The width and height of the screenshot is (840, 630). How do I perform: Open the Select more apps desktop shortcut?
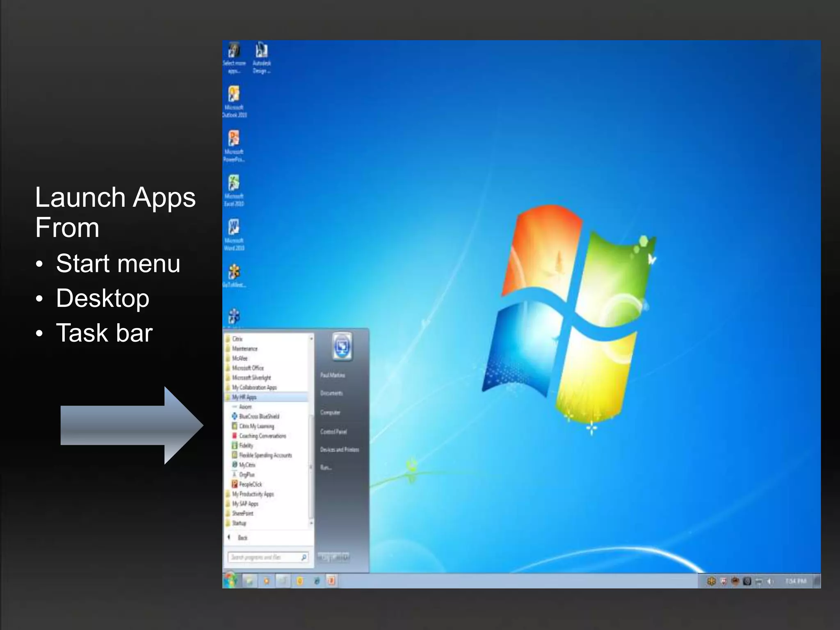(234, 58)
